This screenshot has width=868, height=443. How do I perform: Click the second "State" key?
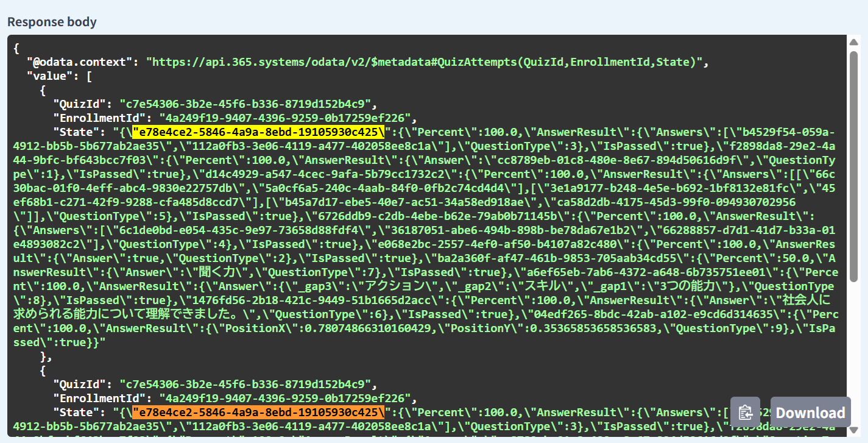76,412
